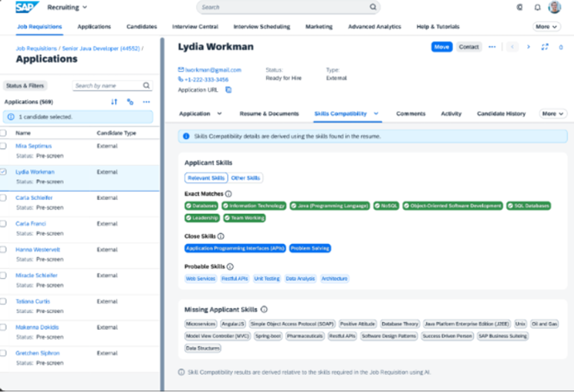Click the sort applications icon

114,102
